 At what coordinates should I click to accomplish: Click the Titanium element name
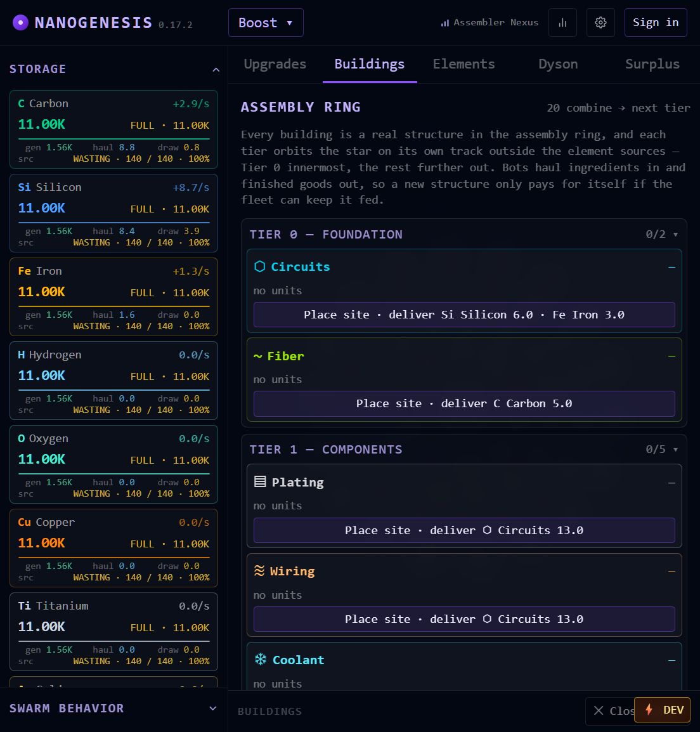[x=62, y=606]
